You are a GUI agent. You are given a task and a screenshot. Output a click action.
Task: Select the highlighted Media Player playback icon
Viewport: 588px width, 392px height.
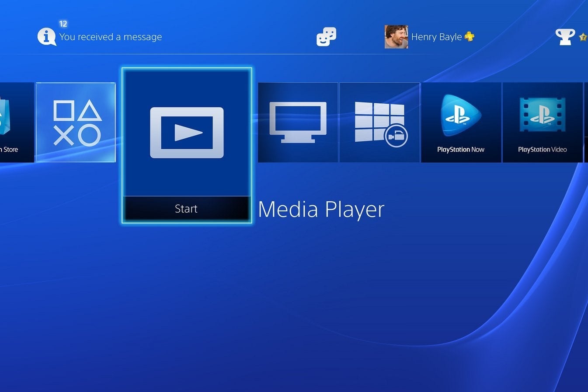[187, 131]
